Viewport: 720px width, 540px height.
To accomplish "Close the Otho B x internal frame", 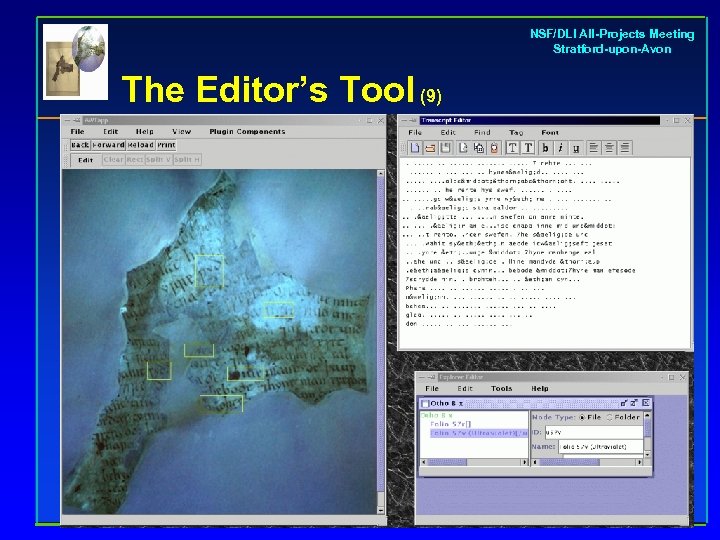I will 646,403.
